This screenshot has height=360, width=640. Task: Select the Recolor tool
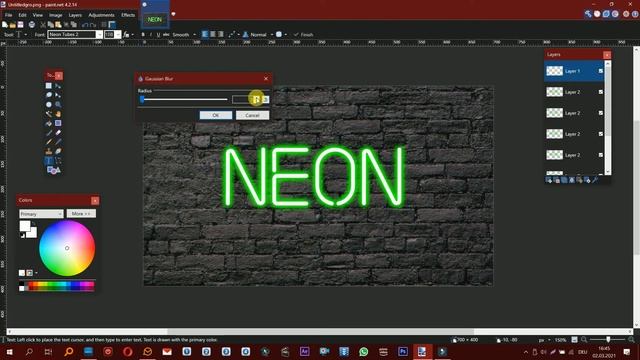[x=58, y=151]
